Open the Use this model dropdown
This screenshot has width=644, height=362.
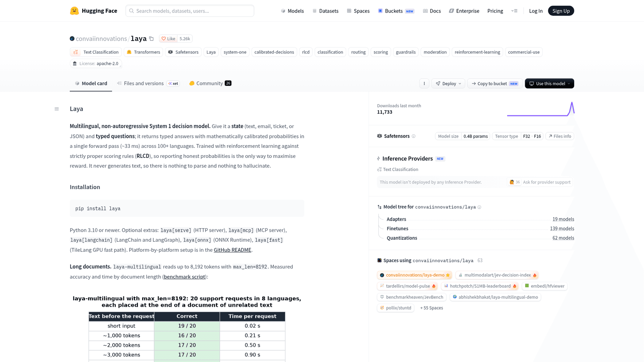549,84
